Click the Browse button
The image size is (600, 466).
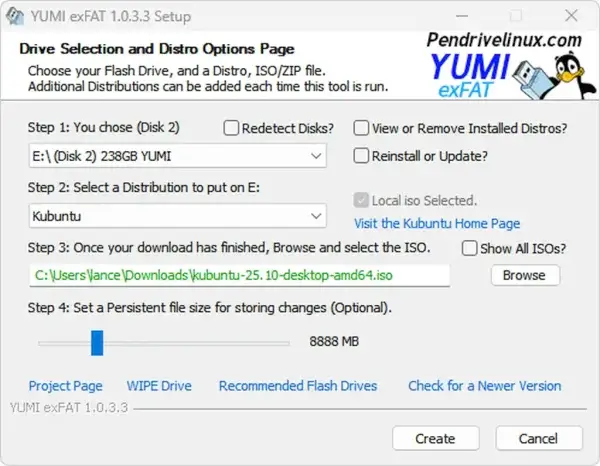[525, 275]
